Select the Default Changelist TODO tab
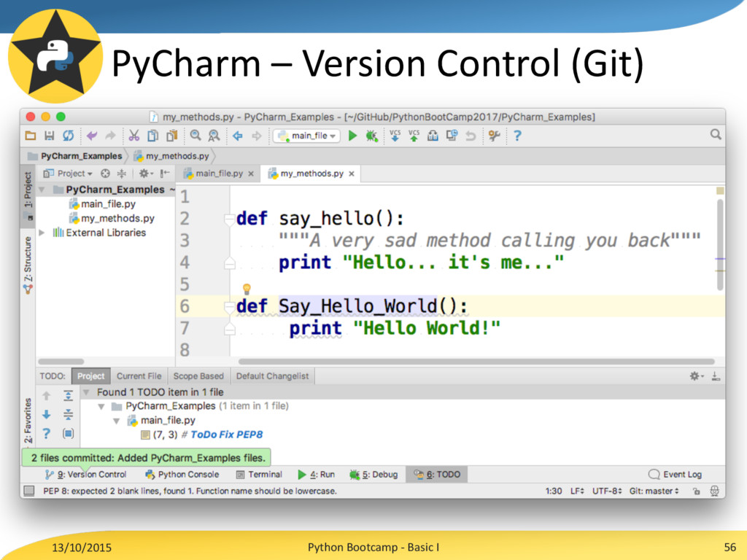747x560 pixels. 273,376
